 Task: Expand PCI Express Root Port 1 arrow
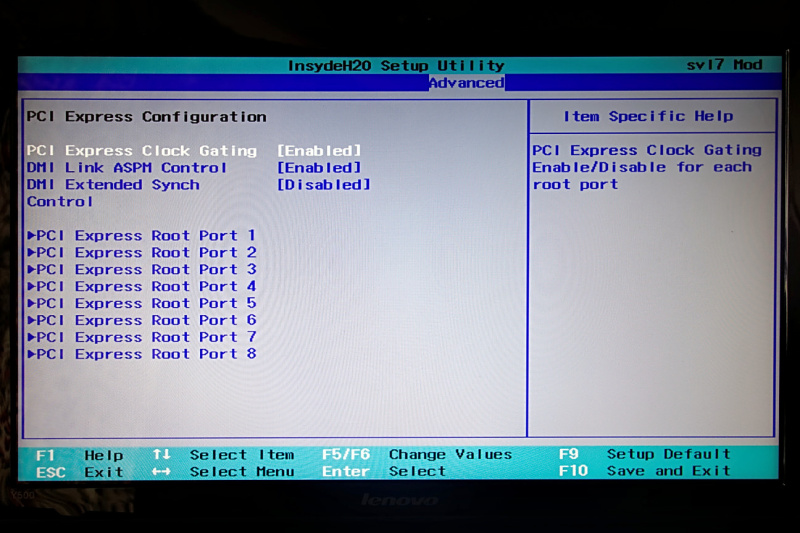pyautogui.click(x=31, y=235)
